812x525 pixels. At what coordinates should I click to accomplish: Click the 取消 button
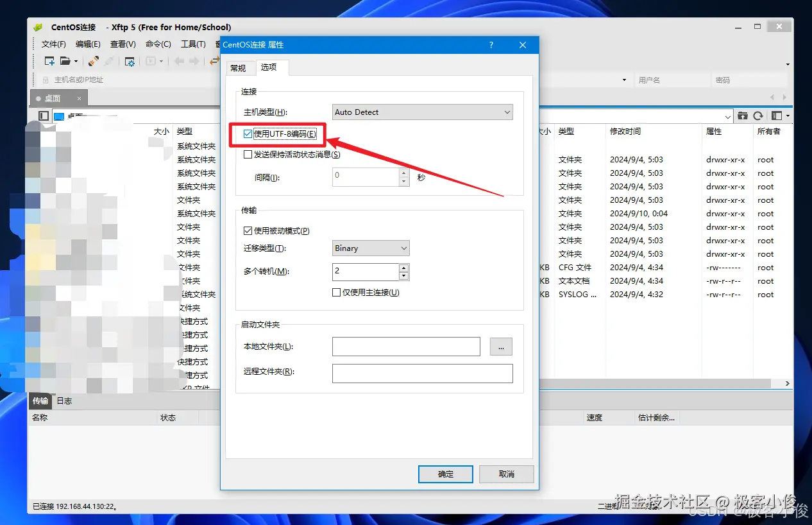coord(506,474)
